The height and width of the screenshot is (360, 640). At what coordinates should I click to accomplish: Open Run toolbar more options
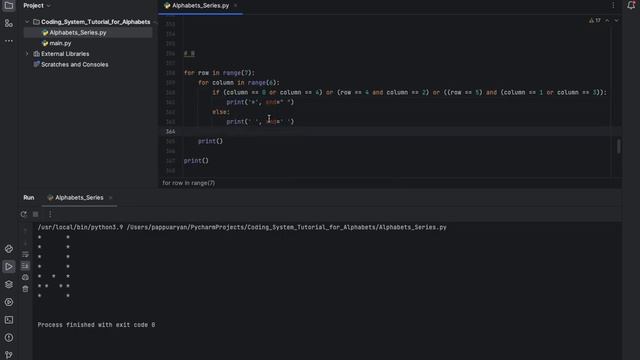(50, 214)
